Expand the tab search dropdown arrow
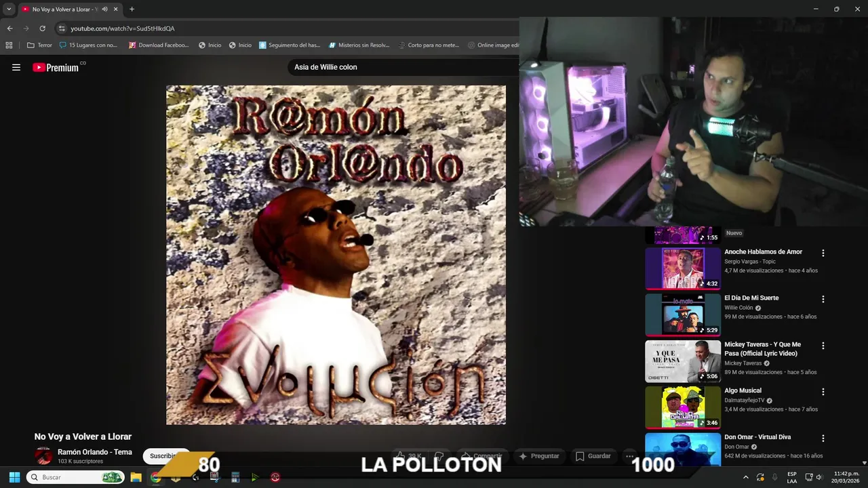 coord(9,9)
